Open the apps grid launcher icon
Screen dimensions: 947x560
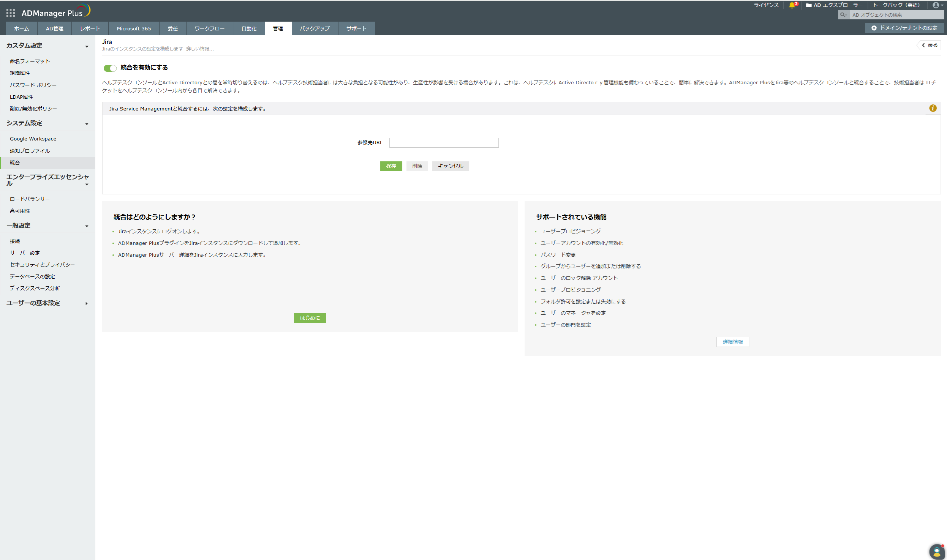pyautogui.click(x=11, y=13)
